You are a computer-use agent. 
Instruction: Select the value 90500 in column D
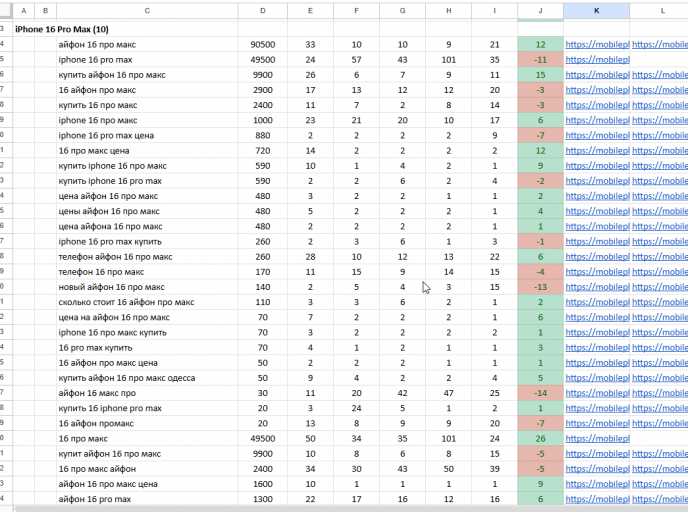click(262, 44)
